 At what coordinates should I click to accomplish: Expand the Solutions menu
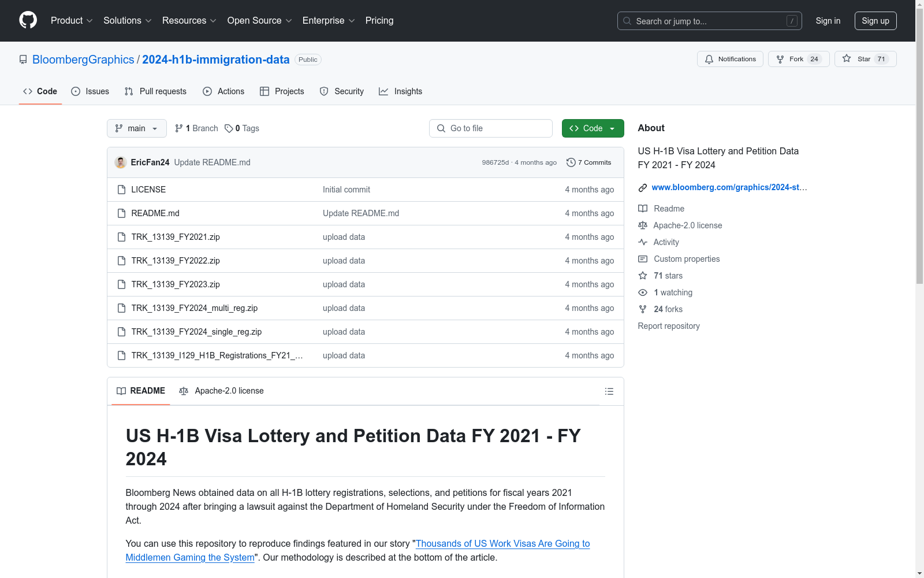click(128, 20)
